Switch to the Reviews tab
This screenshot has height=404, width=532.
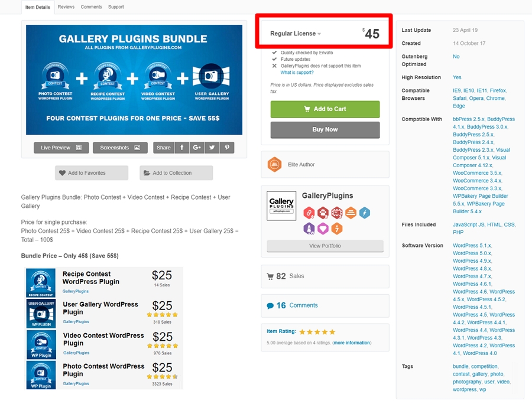[66, 7]
